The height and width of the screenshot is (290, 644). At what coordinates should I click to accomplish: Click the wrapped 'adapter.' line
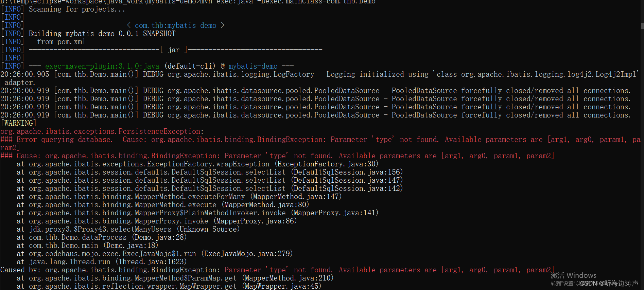(19, 83)
